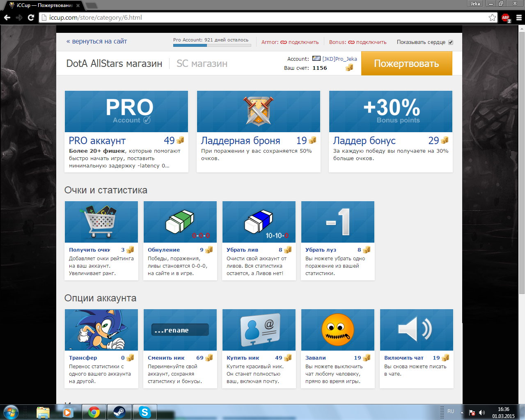The width and height of the screenshot is (525, 420).
Task: Open Windows Start button
Action: pos(11,412)
